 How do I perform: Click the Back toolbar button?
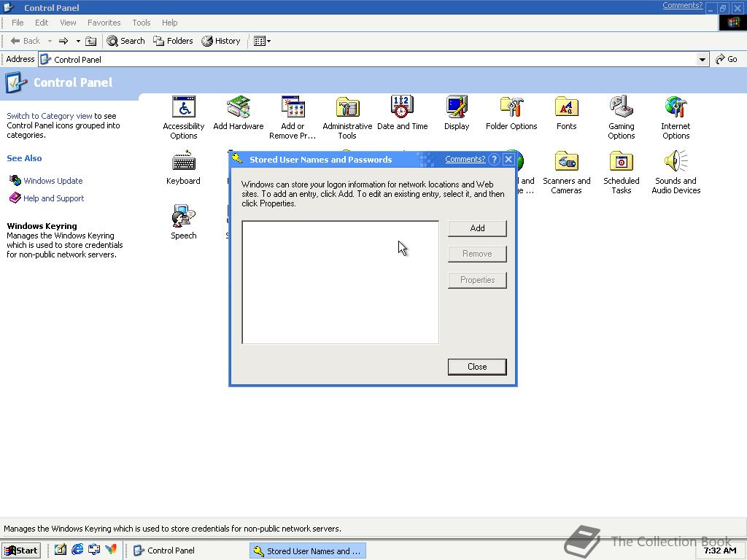pos(26,41)
